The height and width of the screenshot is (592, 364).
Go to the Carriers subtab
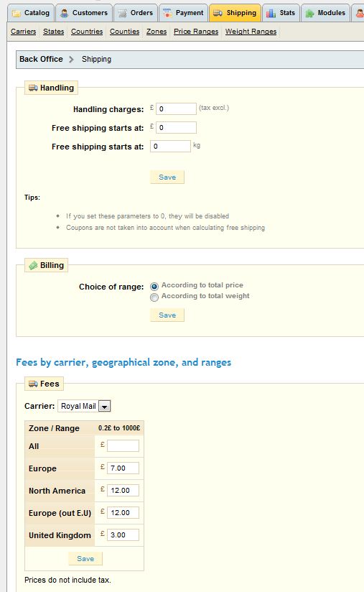click(x=24, y=32)
